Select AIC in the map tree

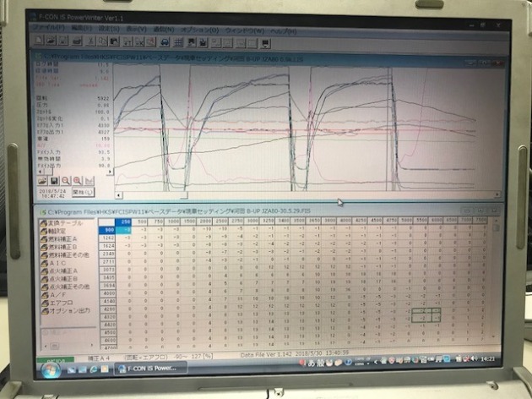click(53, 263)
